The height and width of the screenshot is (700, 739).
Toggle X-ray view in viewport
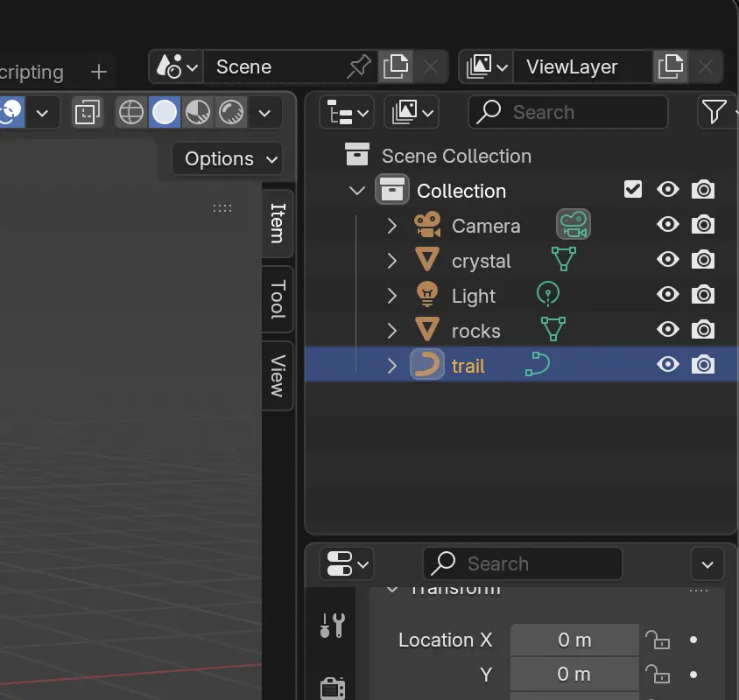88,112
